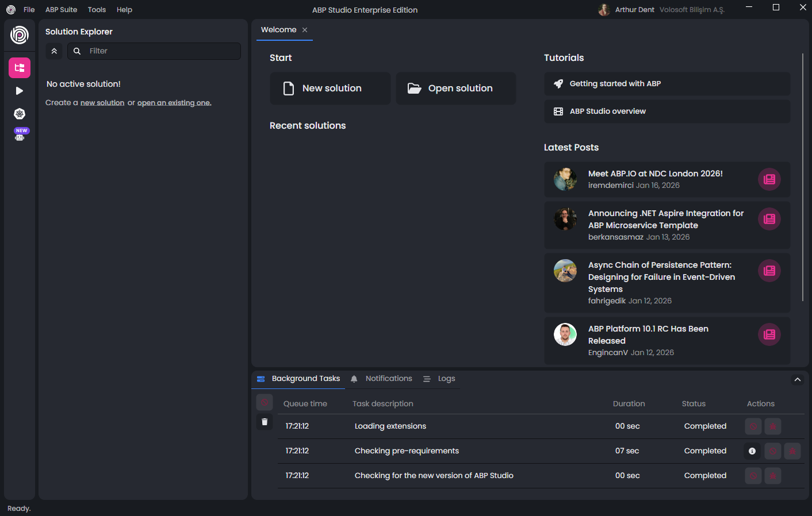Click cancel icon for Loading extensions task
This screenshot has width=812, height=516.
coord(753,426)
